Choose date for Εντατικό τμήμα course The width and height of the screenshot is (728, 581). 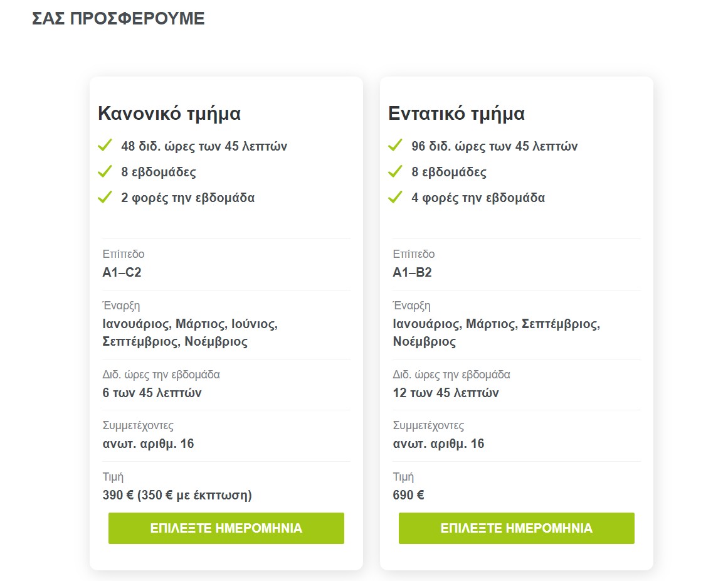tap(516, 528)
